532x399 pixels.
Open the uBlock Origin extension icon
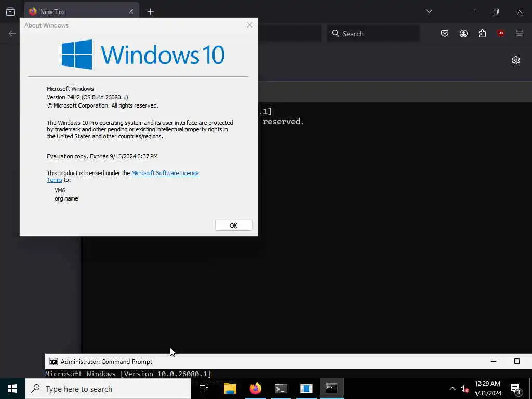pos(500,33)
